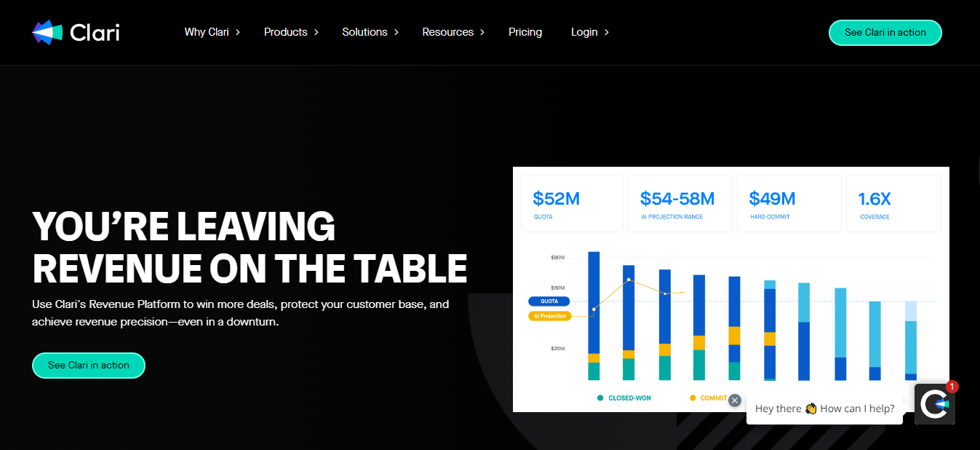Expand the chevron next to Products
The image size is (980, 450).
(316, 32)
